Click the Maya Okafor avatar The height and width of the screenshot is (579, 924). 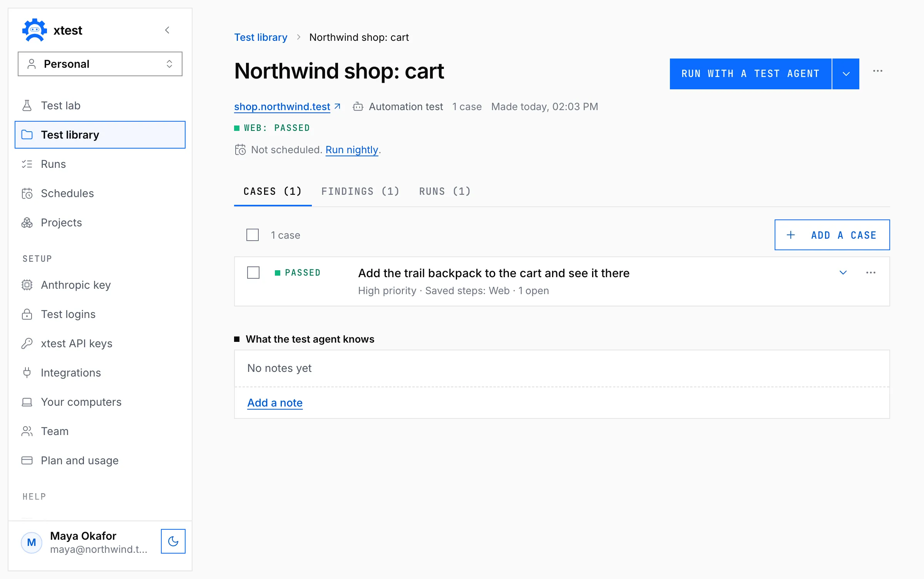pyautogui.click(x=32, y=542)
